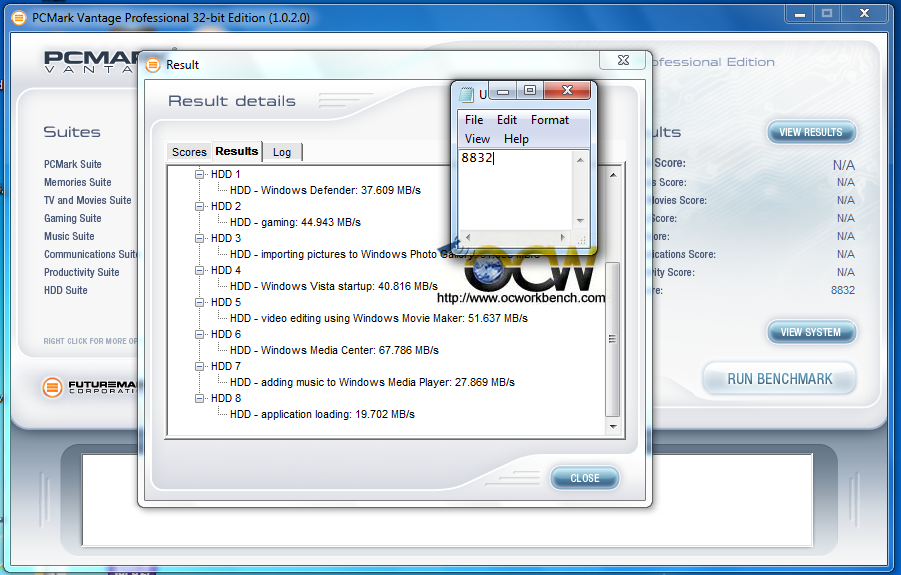Select the Windows Vista startup result row
Screen dimensions: 901x575
pos(334,286)
